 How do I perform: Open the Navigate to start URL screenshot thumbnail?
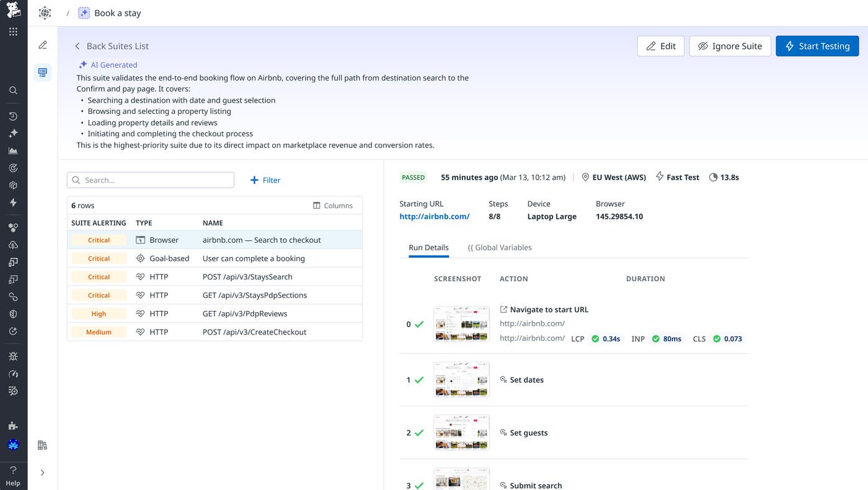pos(461,324)
